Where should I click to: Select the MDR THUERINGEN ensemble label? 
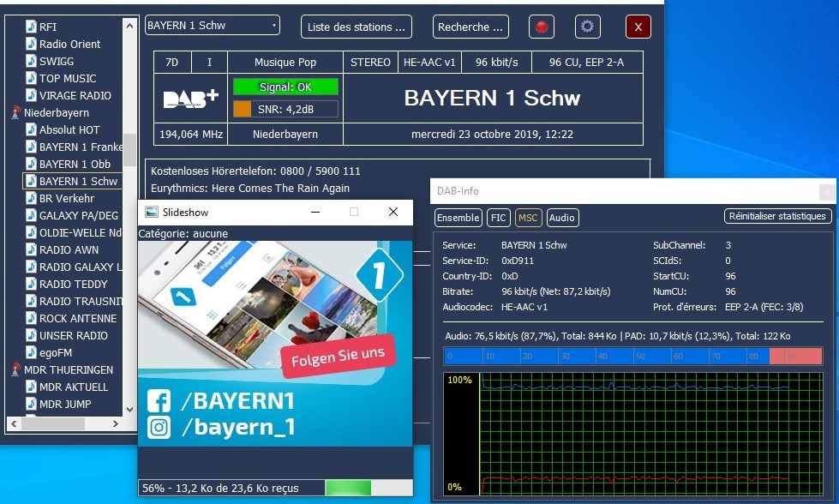[69, 369]
